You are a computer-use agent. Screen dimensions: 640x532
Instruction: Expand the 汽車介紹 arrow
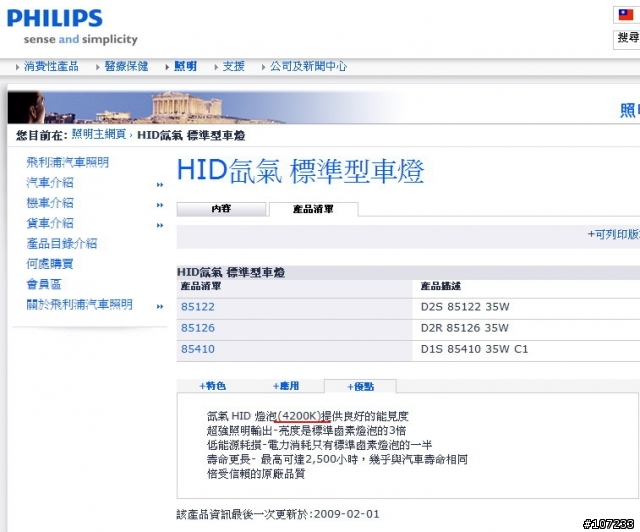(x=160, y=185)
